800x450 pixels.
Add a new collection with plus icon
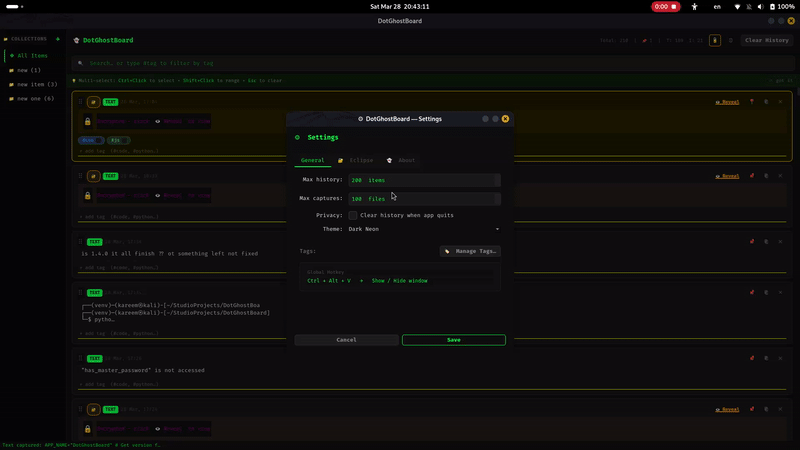[x=58, y=39]
